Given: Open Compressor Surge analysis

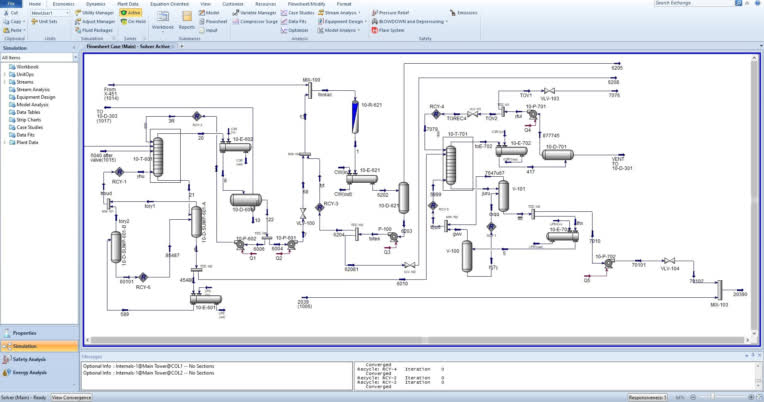Looking at the screenshot, I should pyautogui.click(x=255, y=21).
